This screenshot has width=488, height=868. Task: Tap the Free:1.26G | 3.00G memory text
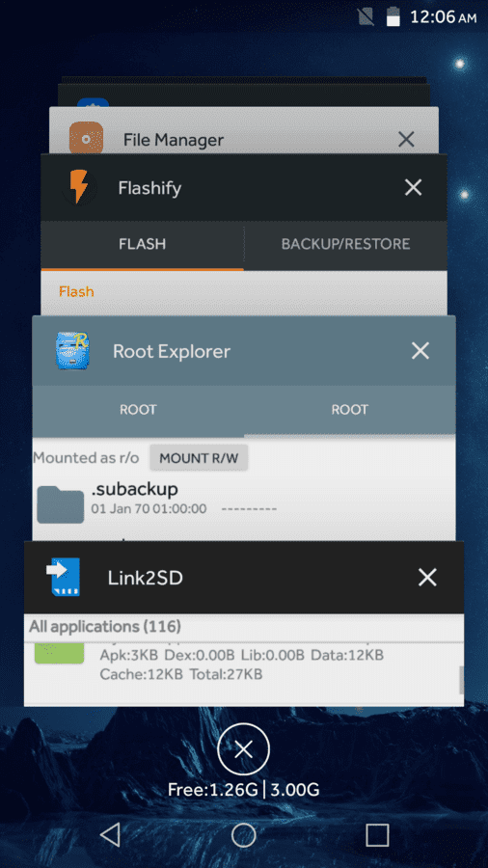243,789
